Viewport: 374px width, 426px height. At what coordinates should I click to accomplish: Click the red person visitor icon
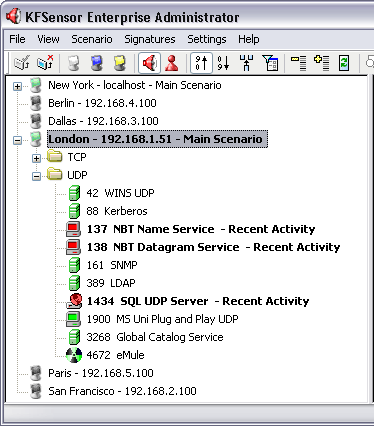(x=172, y=63)
